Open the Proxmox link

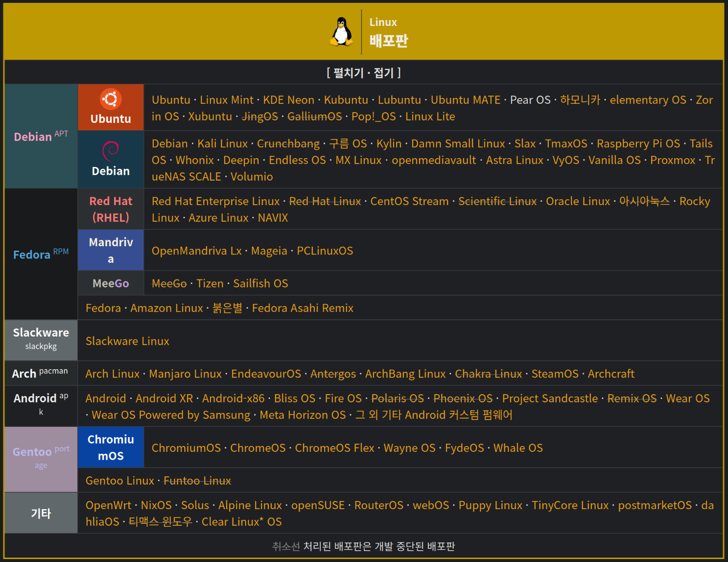tap(673, 160)
